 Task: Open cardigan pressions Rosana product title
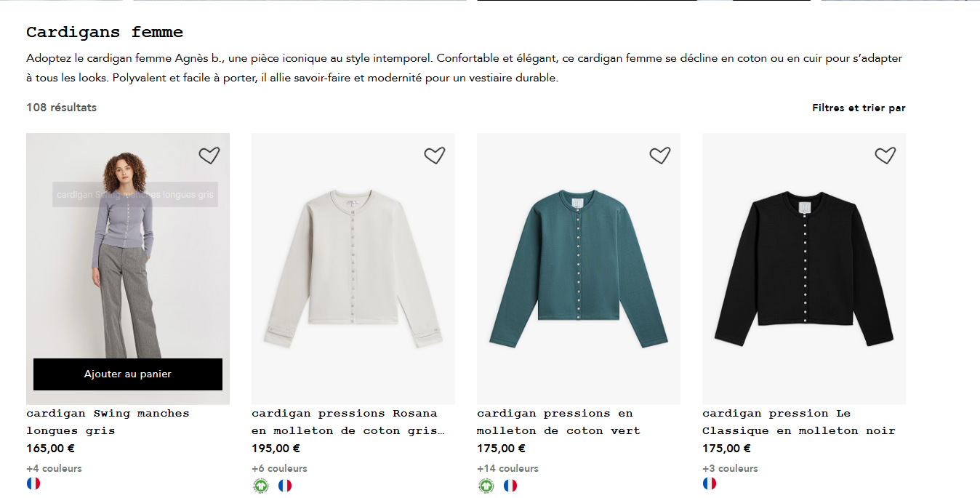click(348, 422)
